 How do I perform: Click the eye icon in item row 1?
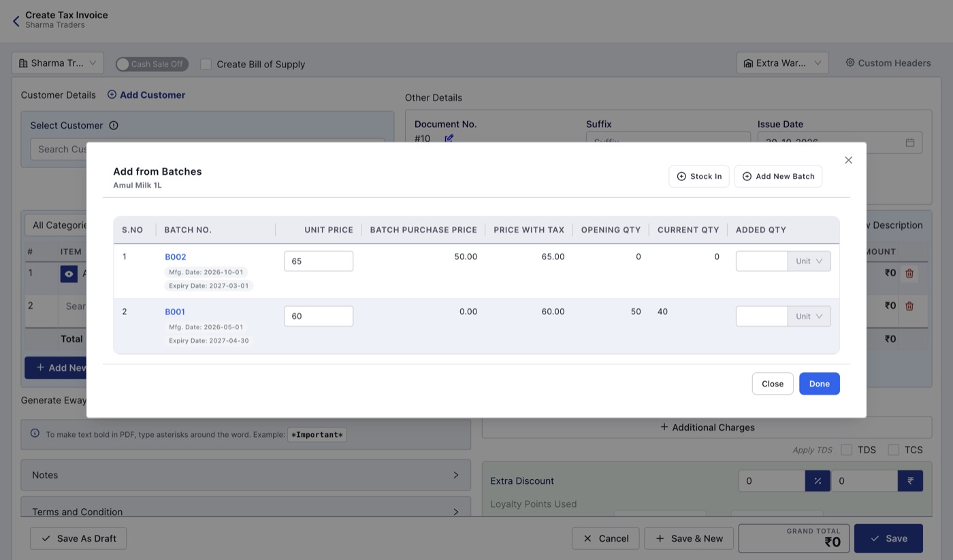tap(69, 274)
